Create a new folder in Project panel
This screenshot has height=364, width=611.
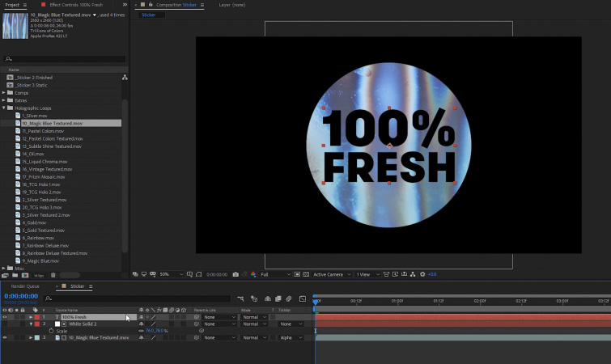[x=15, y=275]
